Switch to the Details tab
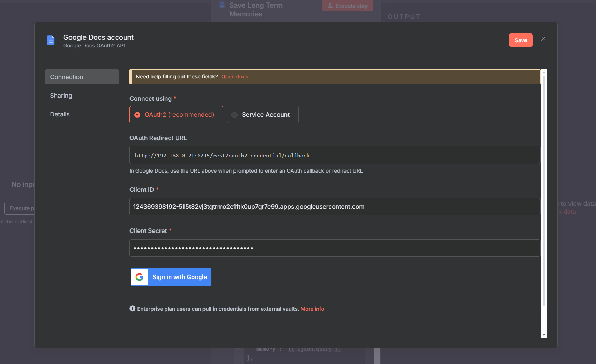The image size is (596, 364). click(x=60, y=114)
